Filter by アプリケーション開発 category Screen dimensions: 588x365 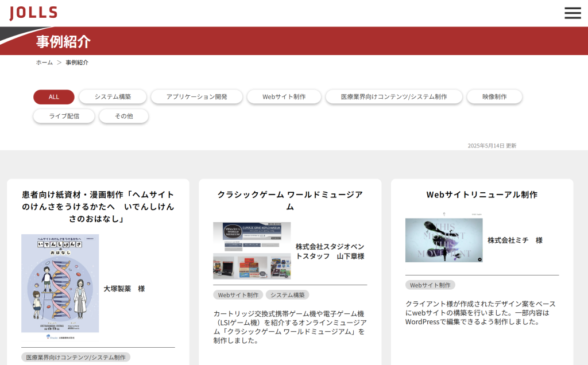196,97
